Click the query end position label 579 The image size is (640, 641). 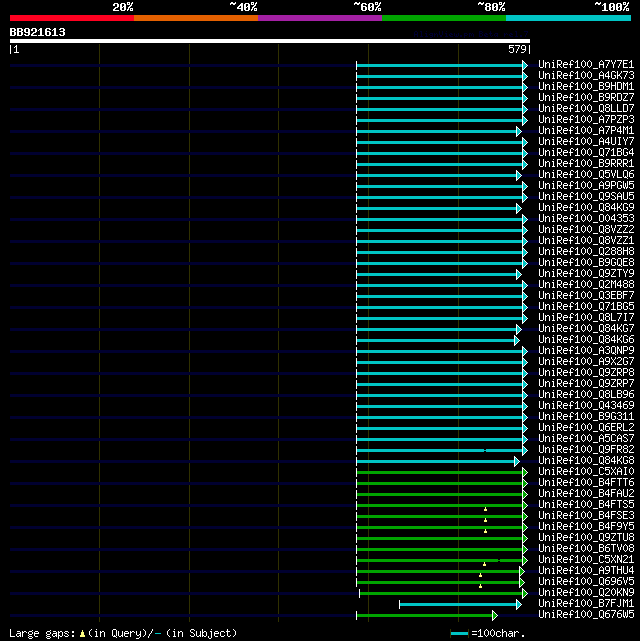[x=517, y=49]
